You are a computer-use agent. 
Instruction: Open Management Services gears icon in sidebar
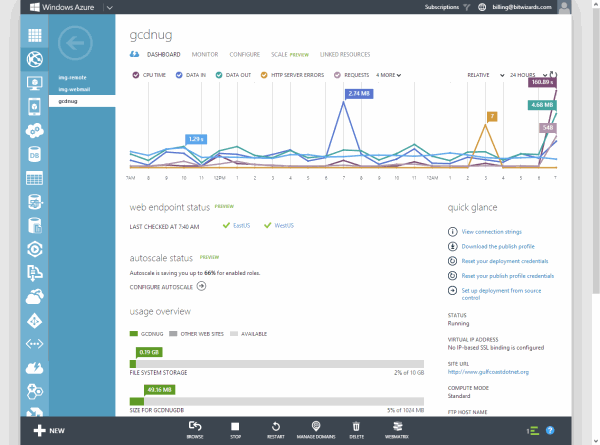click(34, 391)
